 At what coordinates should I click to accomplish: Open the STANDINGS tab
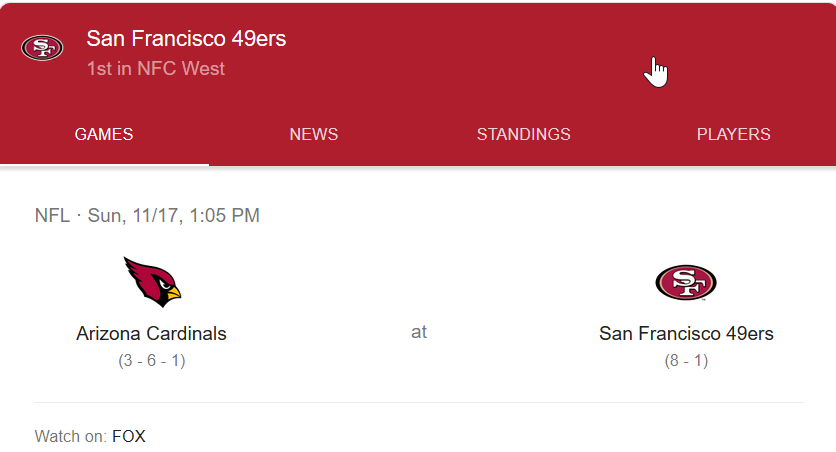(524, 134)
